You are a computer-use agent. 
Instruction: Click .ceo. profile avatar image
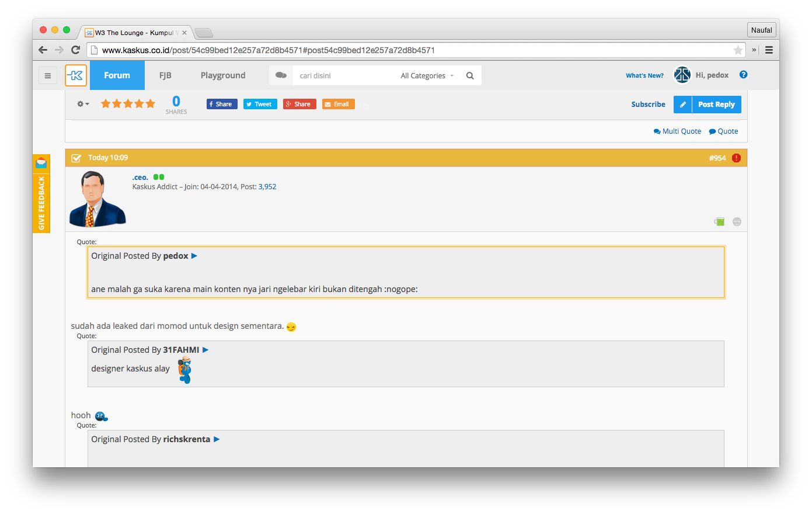click(x=97, y=199)
